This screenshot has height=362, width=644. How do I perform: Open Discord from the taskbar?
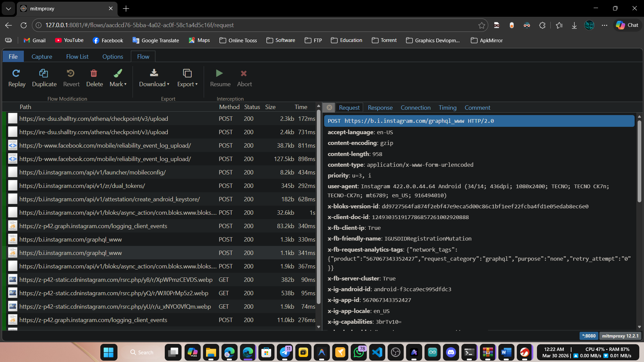pyautogui.click(x=451, y=352)
